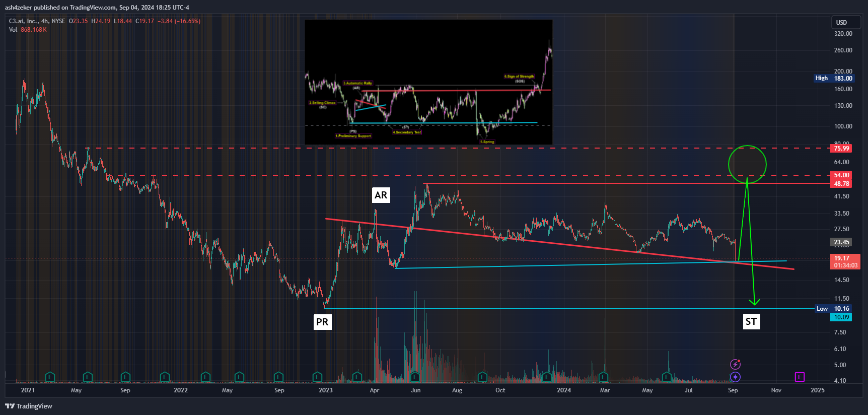The height and width of the screenshot is (415, 868).
Task: Click the AR label box
Action: [x=381, y=195]
